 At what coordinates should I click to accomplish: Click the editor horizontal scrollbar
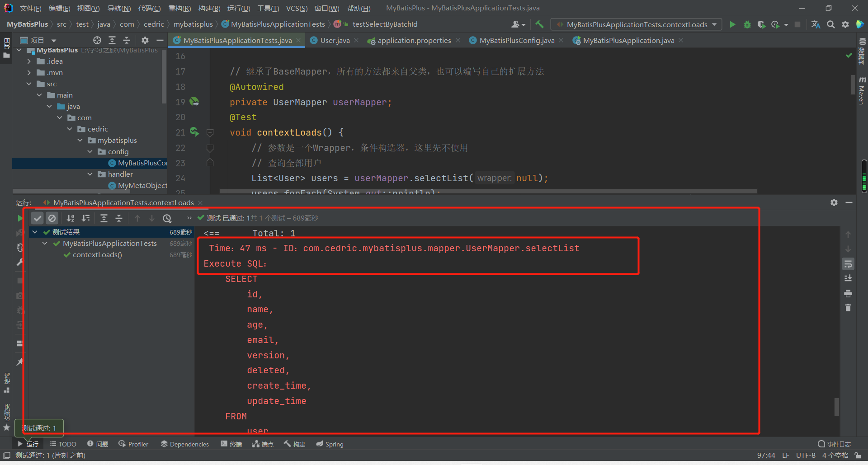point(488,191)
